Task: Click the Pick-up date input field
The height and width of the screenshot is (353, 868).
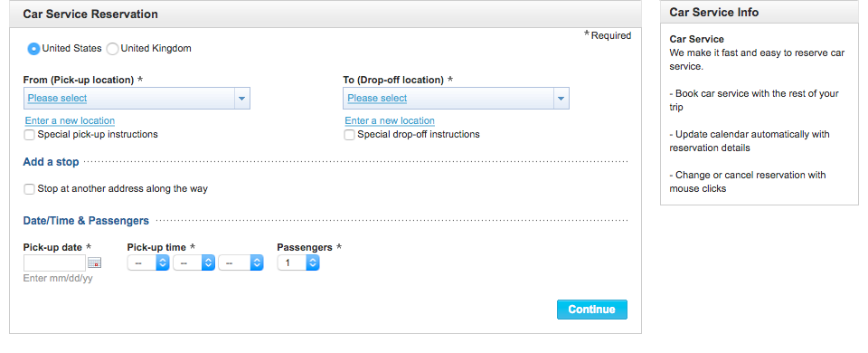Action: click(55, 262)
